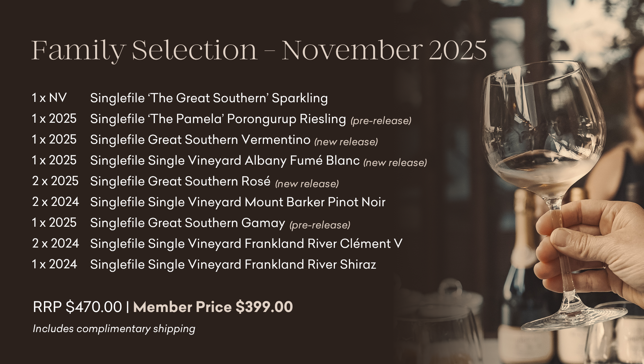Screen dimensions: 644x364
Task: Click '(new release)' label beside Vermentino
Action: (x=346, y=142)
